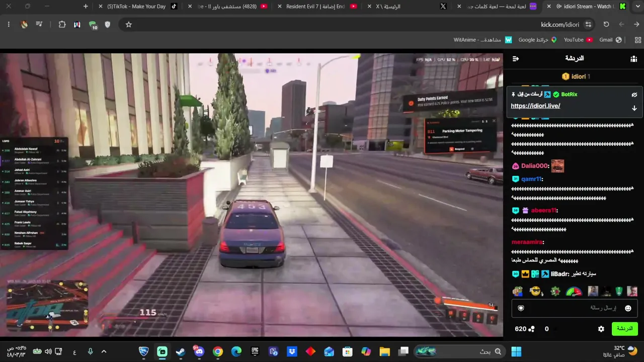This screenshot has height=362, width=644.
Task: Click the chat message input field
Action: click(x=575, y=308)
